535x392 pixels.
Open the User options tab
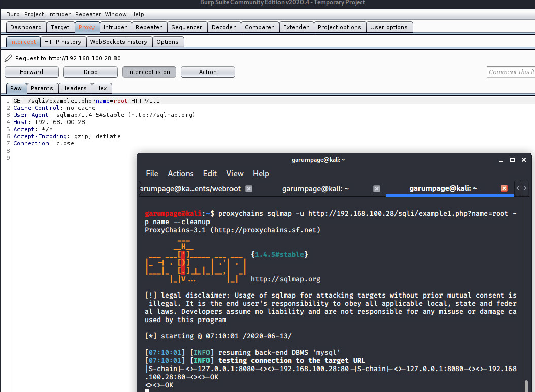[389, 27]
